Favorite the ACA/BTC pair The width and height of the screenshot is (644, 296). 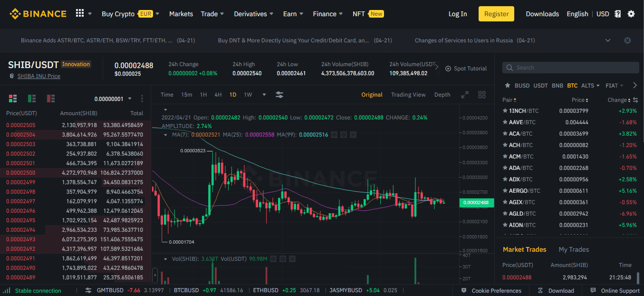(505, 134)
